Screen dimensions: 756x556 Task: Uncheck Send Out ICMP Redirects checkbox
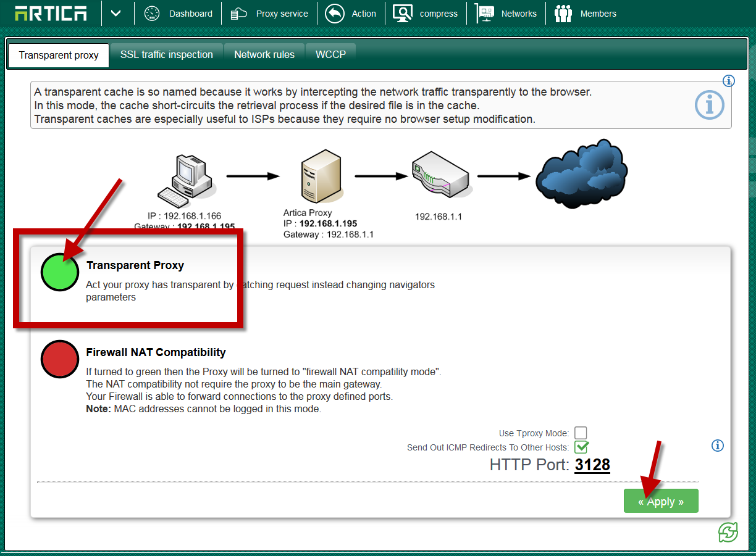click(581, 447)
